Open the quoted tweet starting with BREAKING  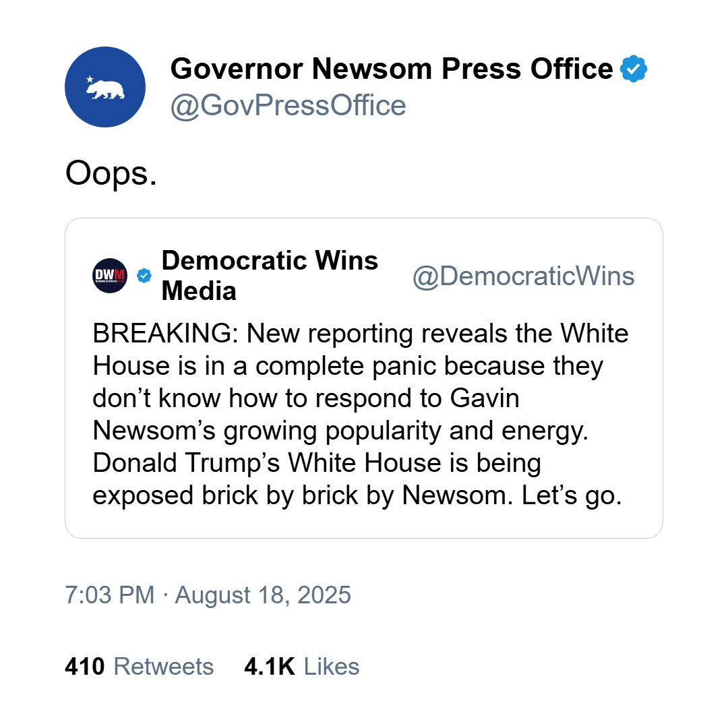tap(363, 378)
